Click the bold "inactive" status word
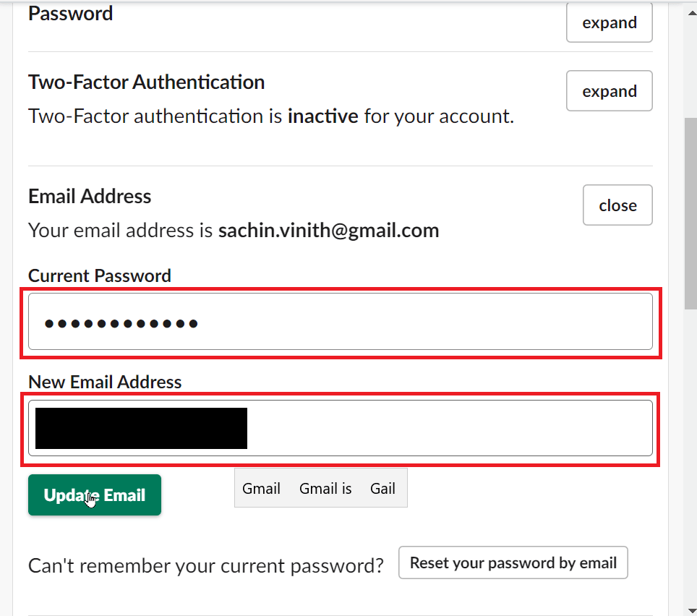The width and height of the screenshot is (697, 616). coord(322,116)
